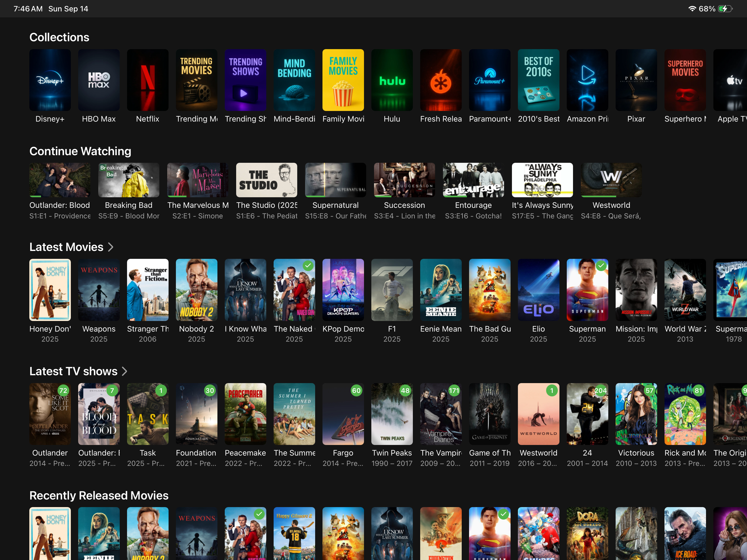The width and height of the screenshot is (747, 560).
Task: Open the Trending Movies collection
Action: pos(197,80)
